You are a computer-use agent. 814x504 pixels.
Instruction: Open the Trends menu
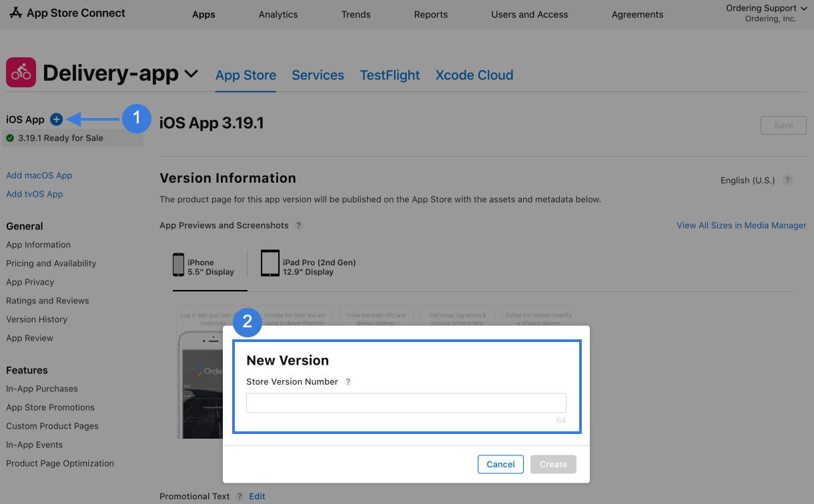(x=356, y=15)
